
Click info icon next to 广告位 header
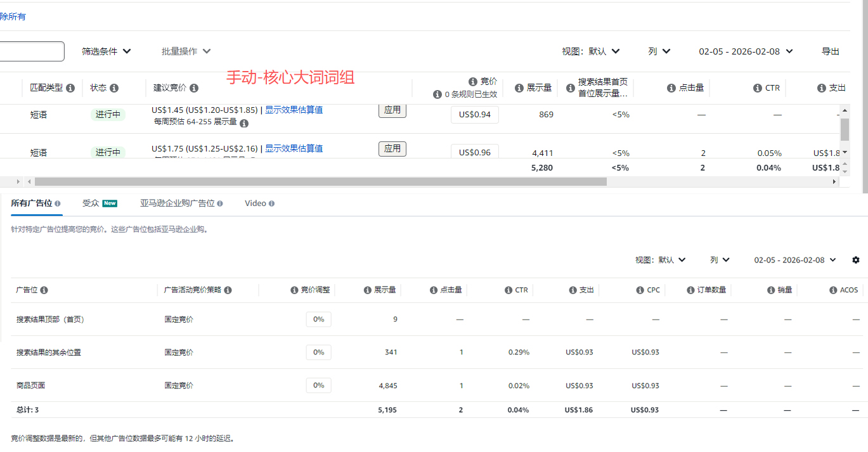(x=44, y=290)
